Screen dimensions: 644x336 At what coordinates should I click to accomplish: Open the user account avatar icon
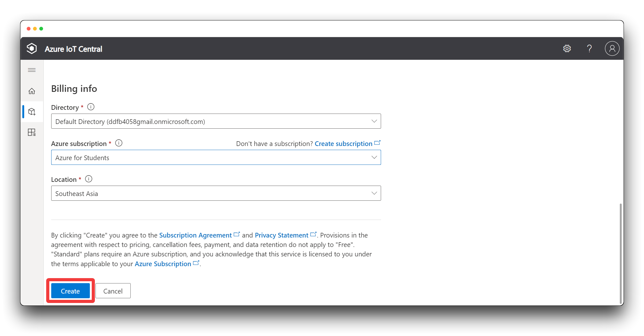(612, 49)
